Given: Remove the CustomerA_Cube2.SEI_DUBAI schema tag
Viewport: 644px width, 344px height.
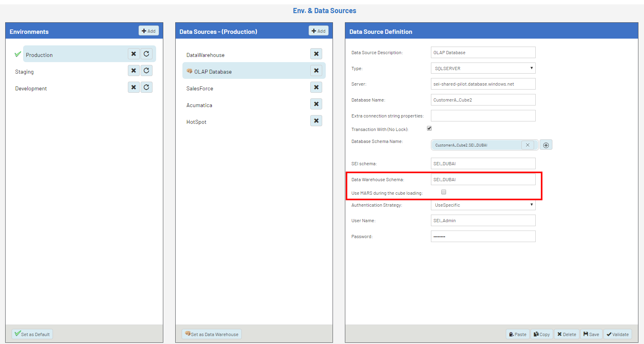Looking at the screenshot, I should tap(527, 145).
